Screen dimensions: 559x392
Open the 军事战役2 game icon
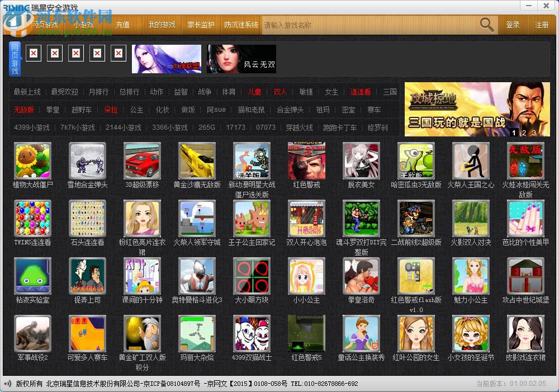pyautogui.click(x=32, y=333)
